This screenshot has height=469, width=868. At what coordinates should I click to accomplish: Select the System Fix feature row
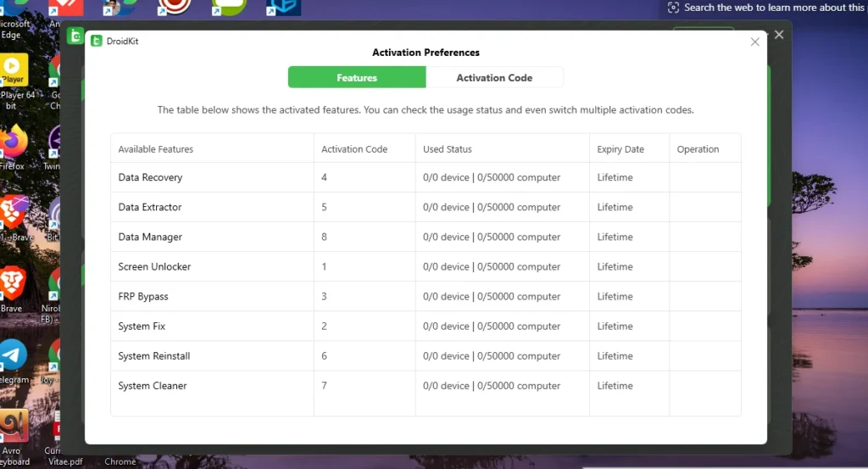426,327
